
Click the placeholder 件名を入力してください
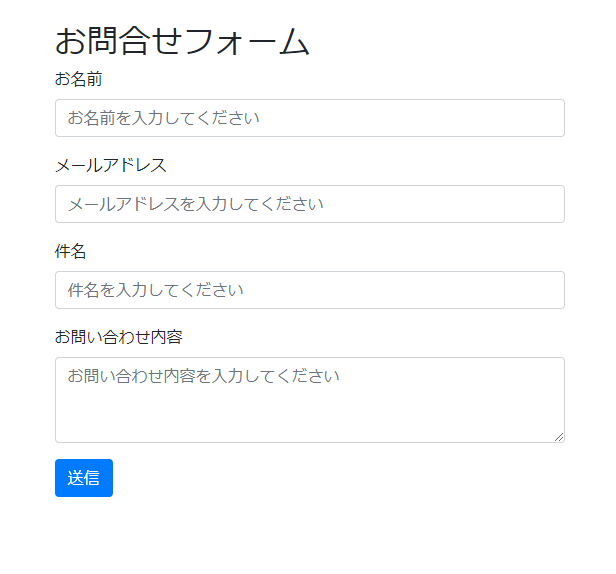(x=155, y=290)
